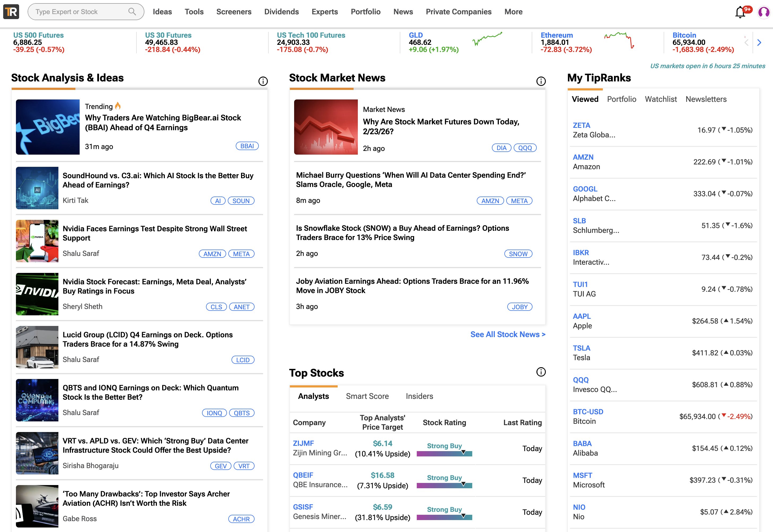This screenshot has width=773, height=532.
Task: Click the TipRanks logo
Action: pos(11,11)
